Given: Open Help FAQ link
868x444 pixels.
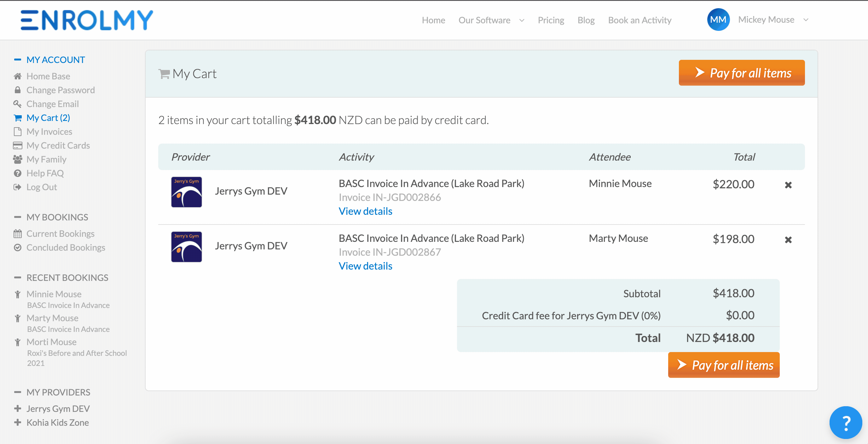Looking at the screenshot, I should pyautogui.click(x=45, y=173).
